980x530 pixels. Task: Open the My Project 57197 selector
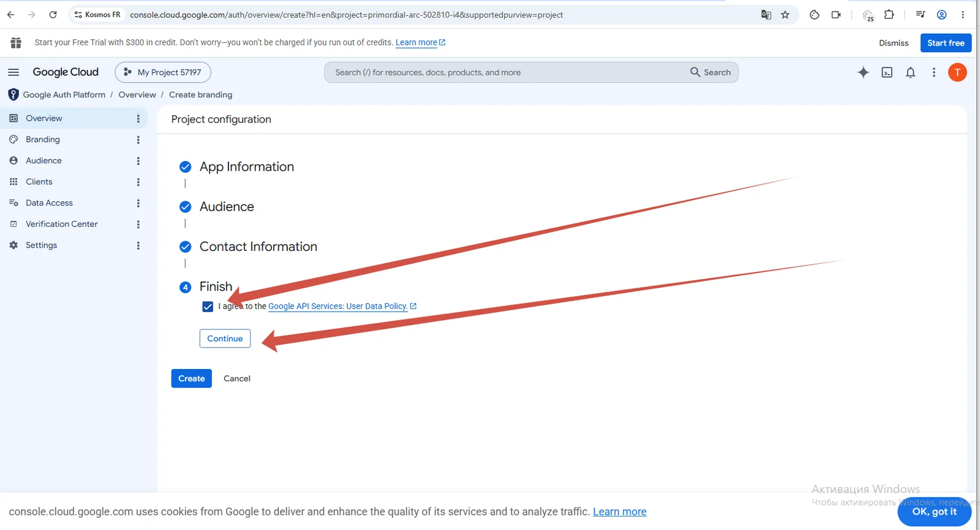[x=163, y=72]
